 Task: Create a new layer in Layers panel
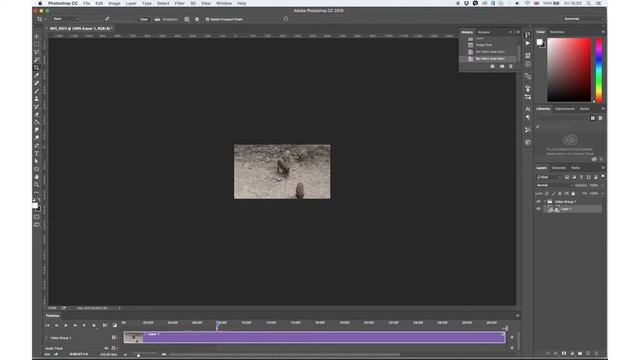click(x=588, y=353)
